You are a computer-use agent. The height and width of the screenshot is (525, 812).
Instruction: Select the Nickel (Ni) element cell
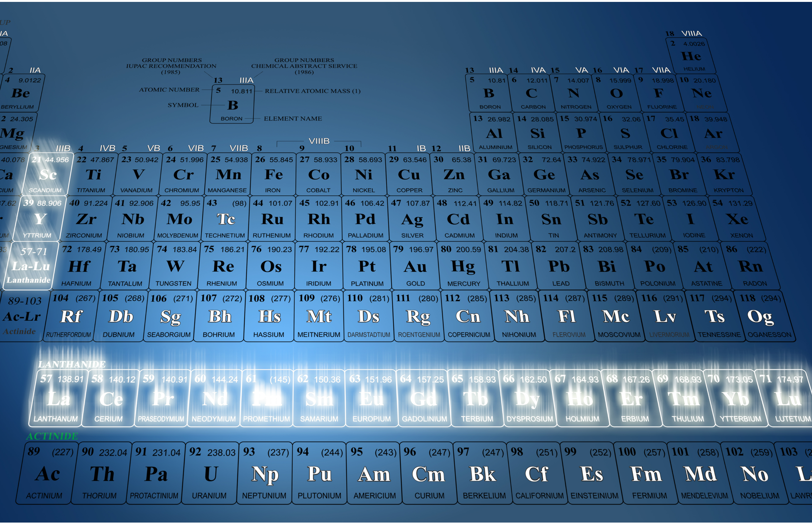[364, 174]
